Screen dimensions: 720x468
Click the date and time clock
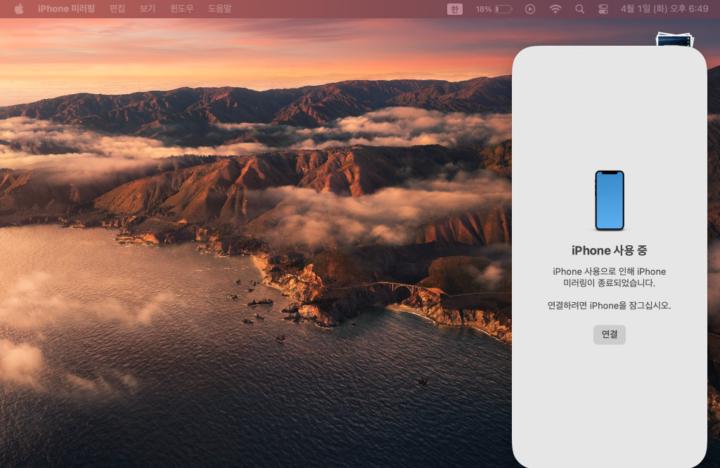pyautogui.click(x=664, y=9)
